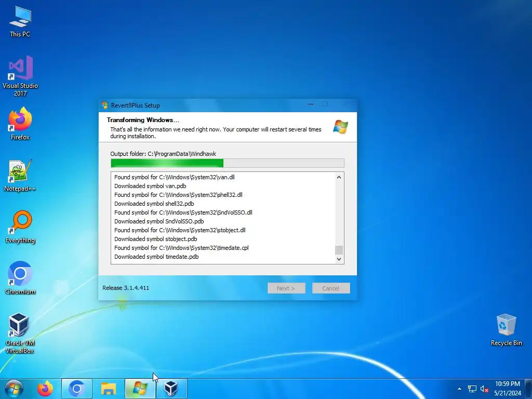Click the Revert8Plus Setup title bar icon
The height and width of the screenshot is (399, 532).
pos(105,105)
